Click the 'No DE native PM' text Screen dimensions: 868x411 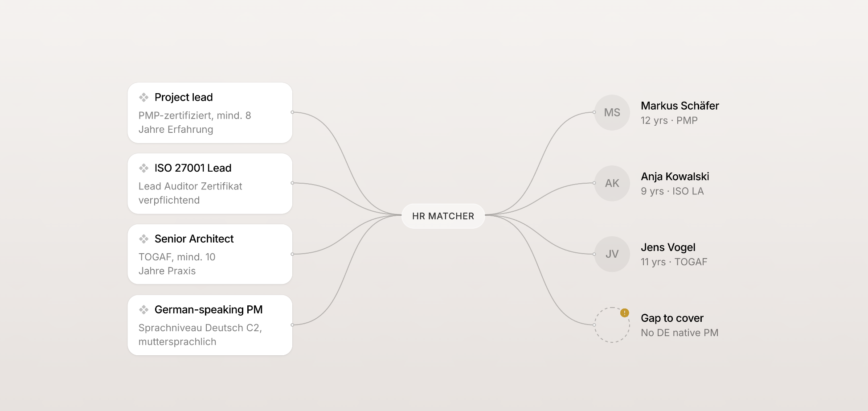(680, 333)
